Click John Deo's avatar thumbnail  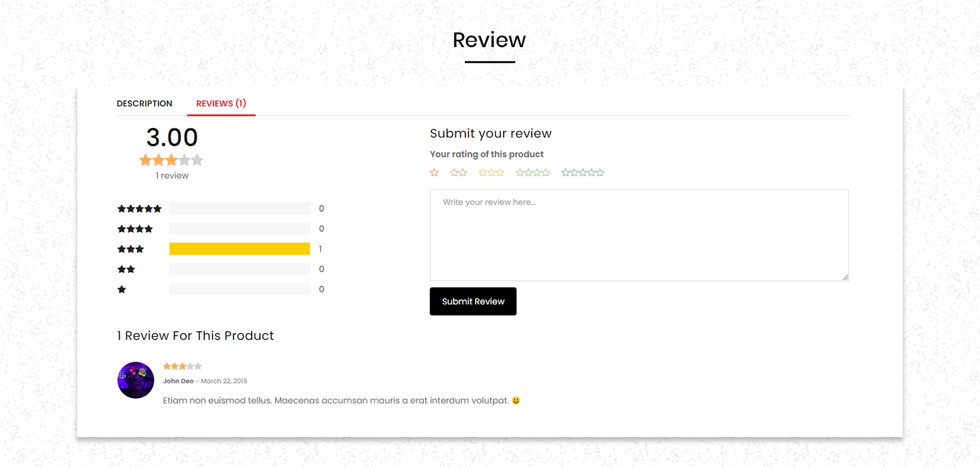click(x=135, y=380)
